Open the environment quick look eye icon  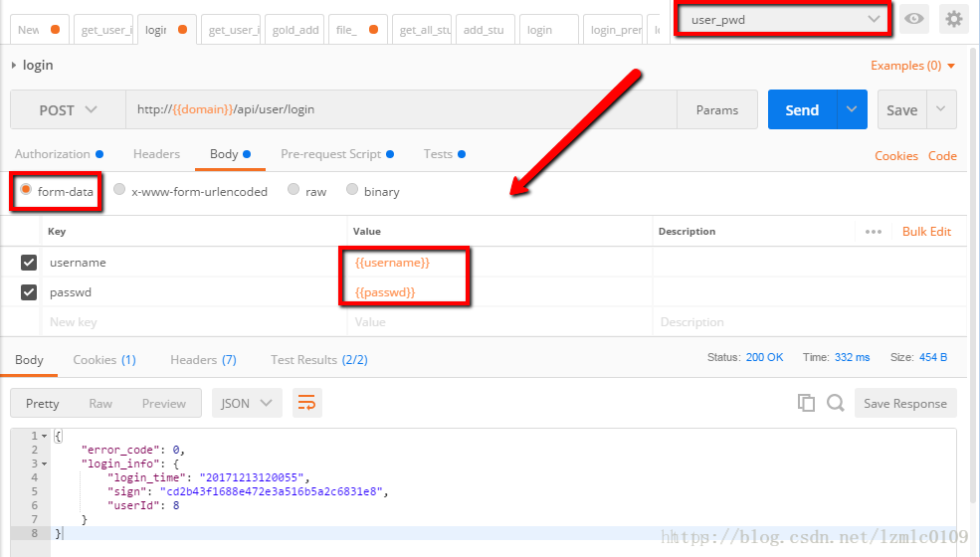click(x=913, y=19)
